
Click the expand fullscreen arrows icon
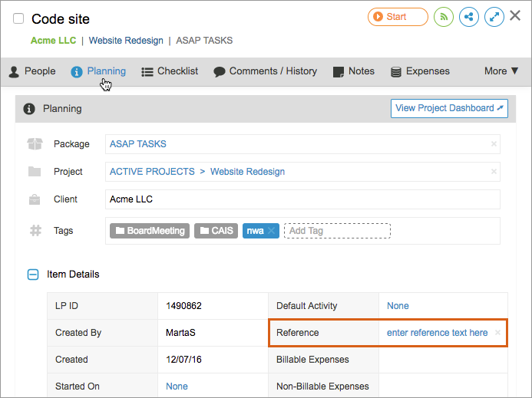(494, 17)
